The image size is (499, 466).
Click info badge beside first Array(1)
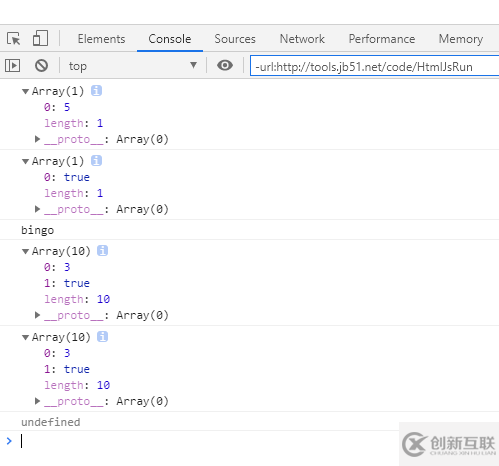[96, 90]
